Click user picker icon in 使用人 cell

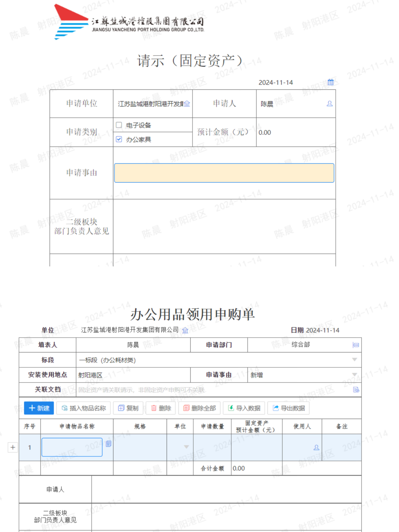click(316, 447)
